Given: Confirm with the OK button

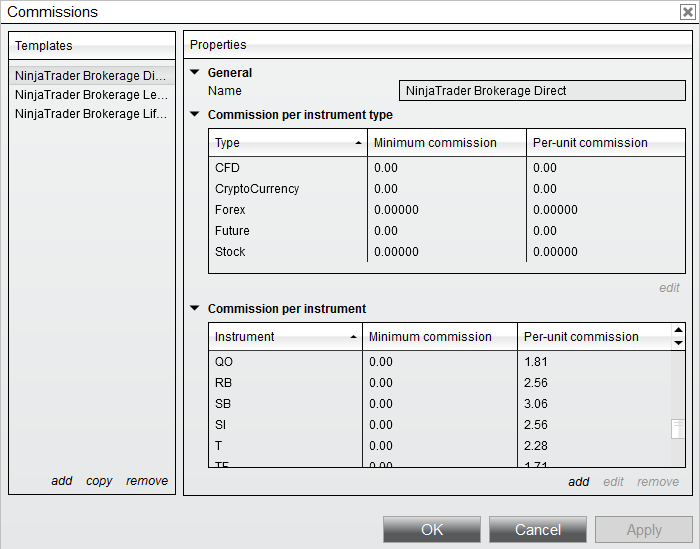Looking at the screenshot, I should click(432, 530).
